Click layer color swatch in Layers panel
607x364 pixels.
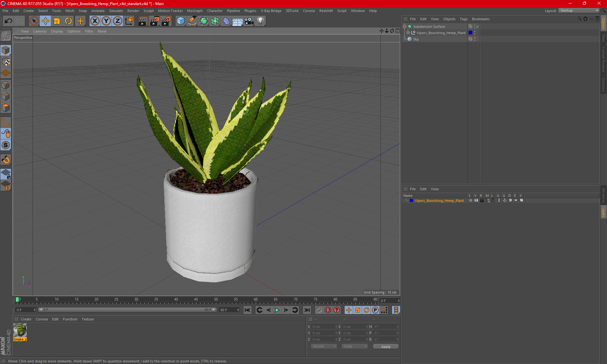click(411, 201)
